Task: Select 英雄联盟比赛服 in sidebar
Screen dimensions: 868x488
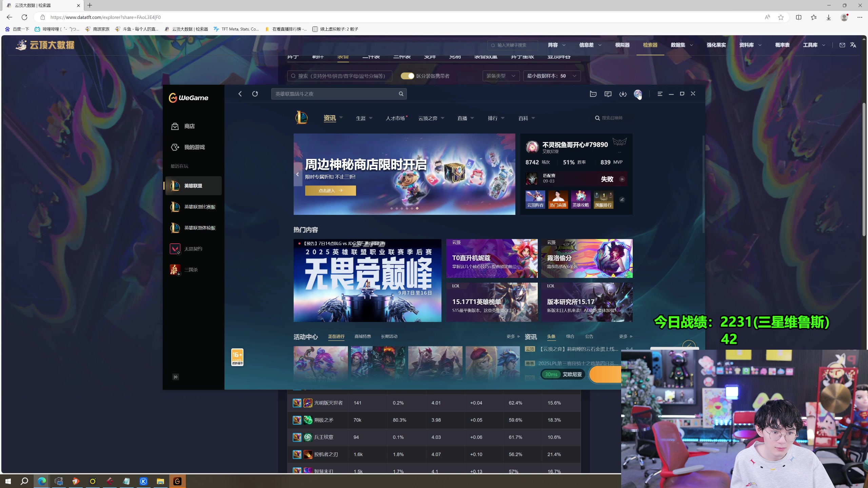Action: (x=193, y=207)
